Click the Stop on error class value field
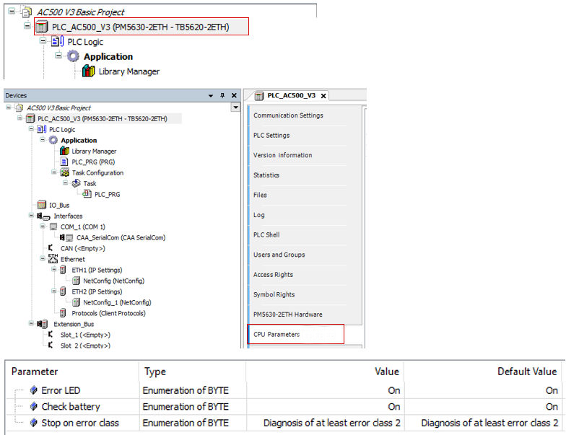Screen dimensions: 566x435 325,423
